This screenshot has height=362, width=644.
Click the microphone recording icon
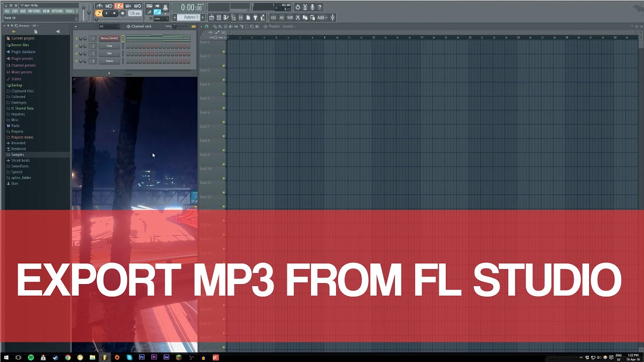coord(312,7)
